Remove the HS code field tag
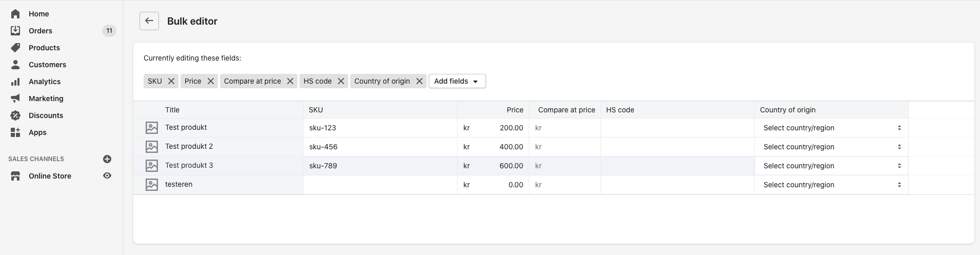The height and width of the screenshot is (255, 980). [341, 81]
